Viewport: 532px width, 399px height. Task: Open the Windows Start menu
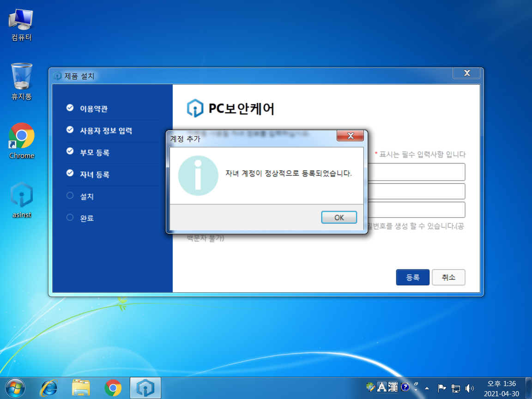pos(15,388)
